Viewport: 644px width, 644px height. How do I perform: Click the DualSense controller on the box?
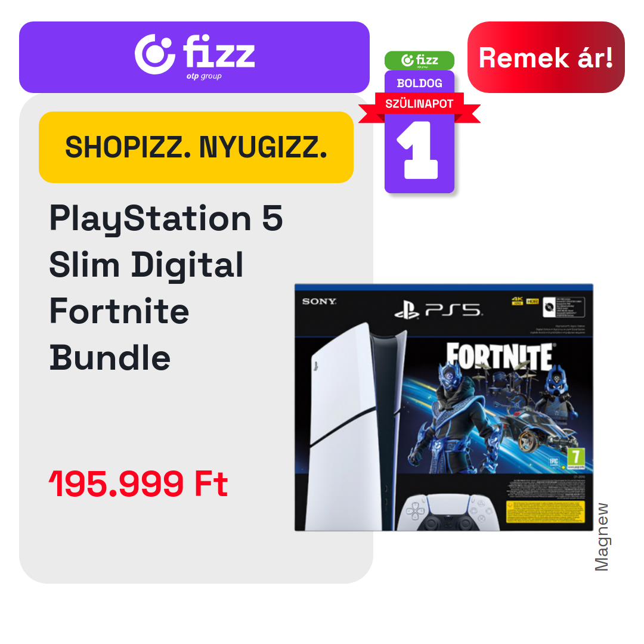click(448, 513)
